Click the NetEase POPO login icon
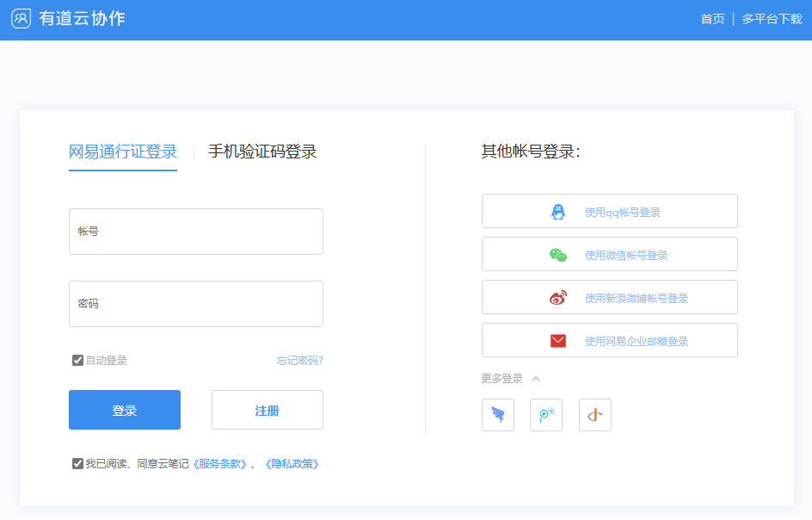This screenshot has width=812, height=520. [546, 414]
